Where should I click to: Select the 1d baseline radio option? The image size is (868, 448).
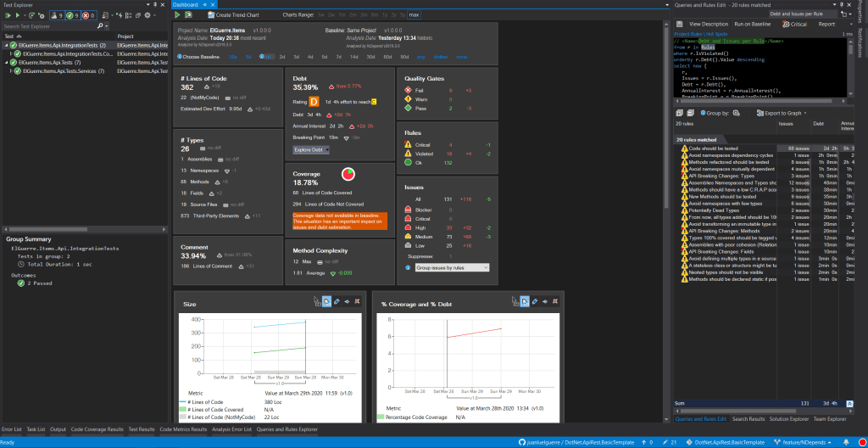click(x=267, y=57)
